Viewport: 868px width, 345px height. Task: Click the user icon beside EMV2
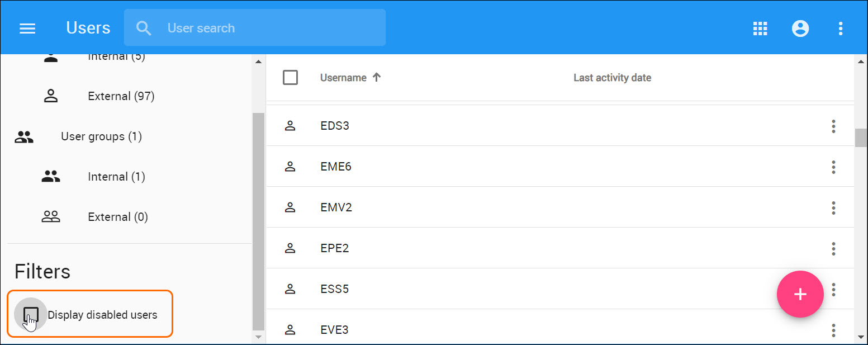coord(290,207)
